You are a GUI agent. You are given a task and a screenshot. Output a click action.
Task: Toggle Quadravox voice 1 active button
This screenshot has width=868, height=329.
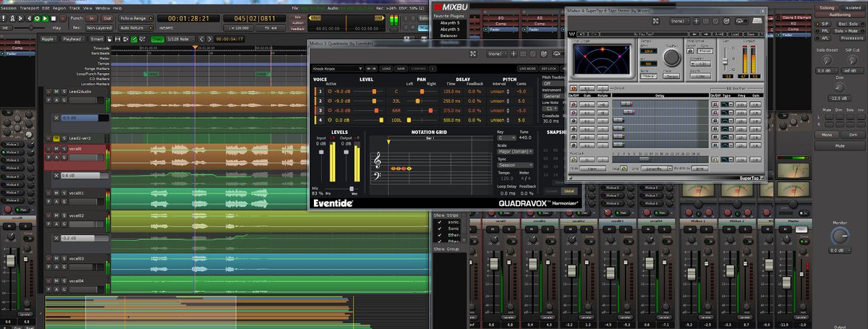pyautogui.click(x=330, y=92)
